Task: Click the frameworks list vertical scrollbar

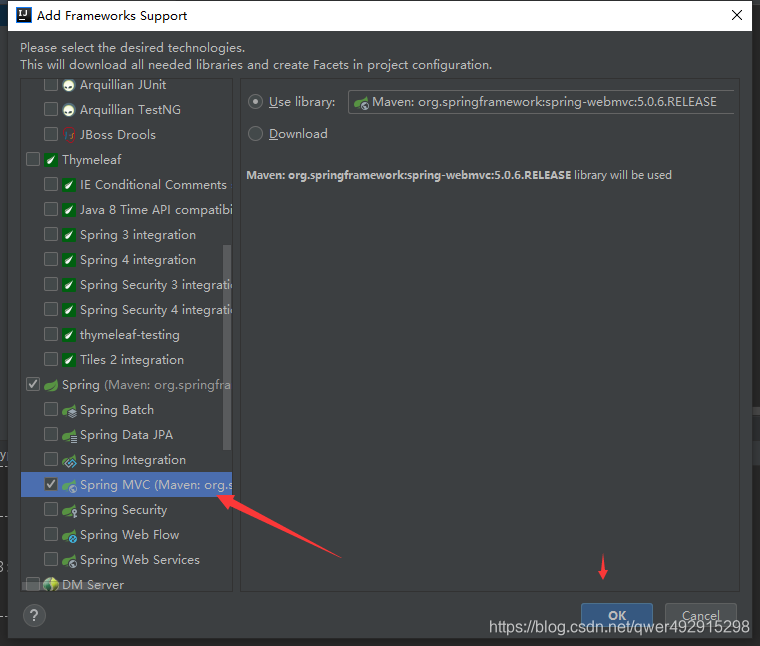Action: click(227, 347)
